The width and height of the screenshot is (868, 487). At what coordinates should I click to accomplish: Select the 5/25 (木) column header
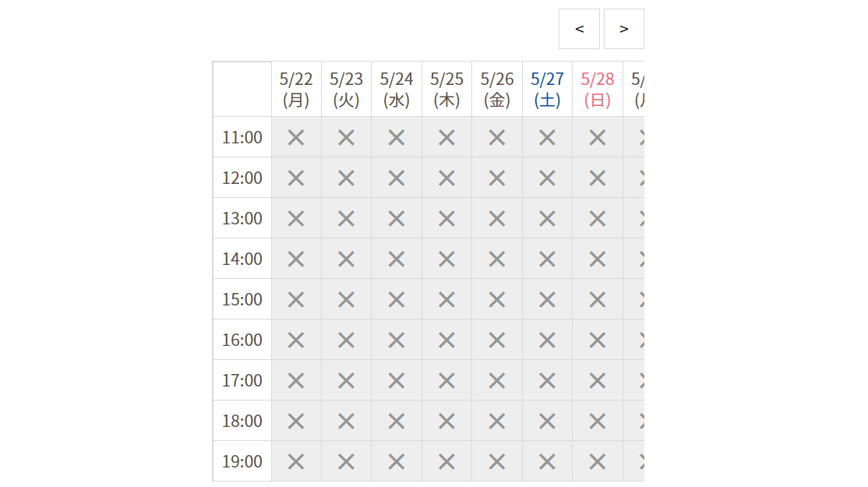(x=446, y=90)
